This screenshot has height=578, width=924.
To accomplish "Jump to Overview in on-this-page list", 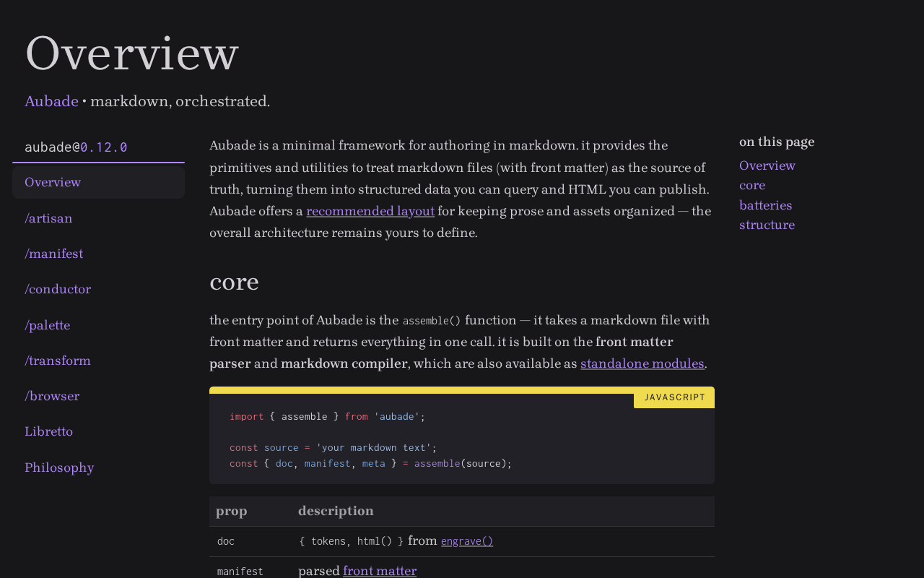I will pyautogui.click(x=767, y=165).
